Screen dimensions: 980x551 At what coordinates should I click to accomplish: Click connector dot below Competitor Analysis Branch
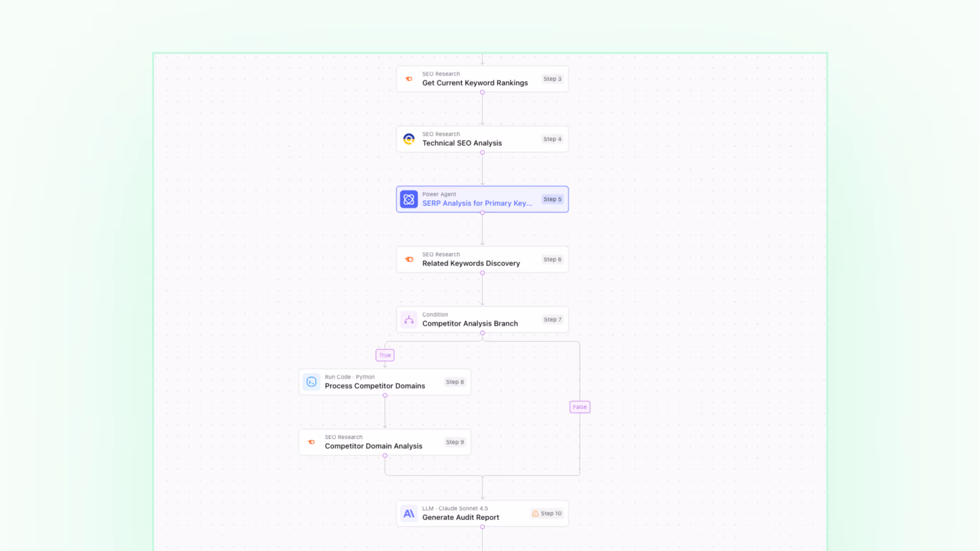tap(482, 333)
